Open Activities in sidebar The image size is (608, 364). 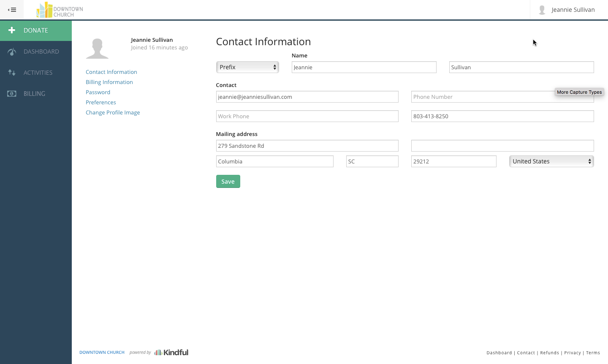pos(36,73)
